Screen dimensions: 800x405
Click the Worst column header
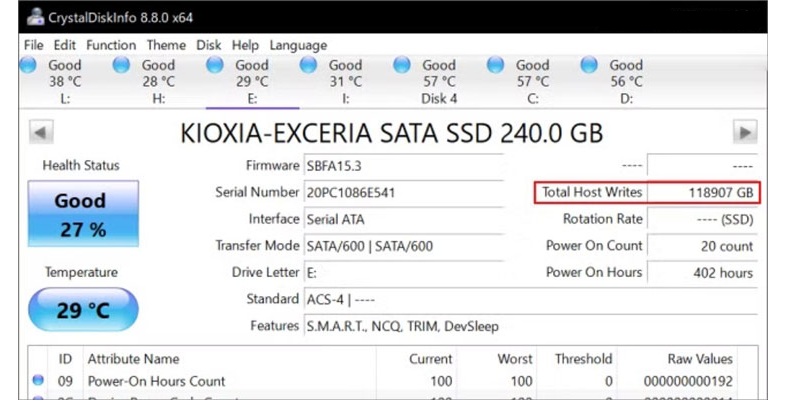tap(515, 359)
